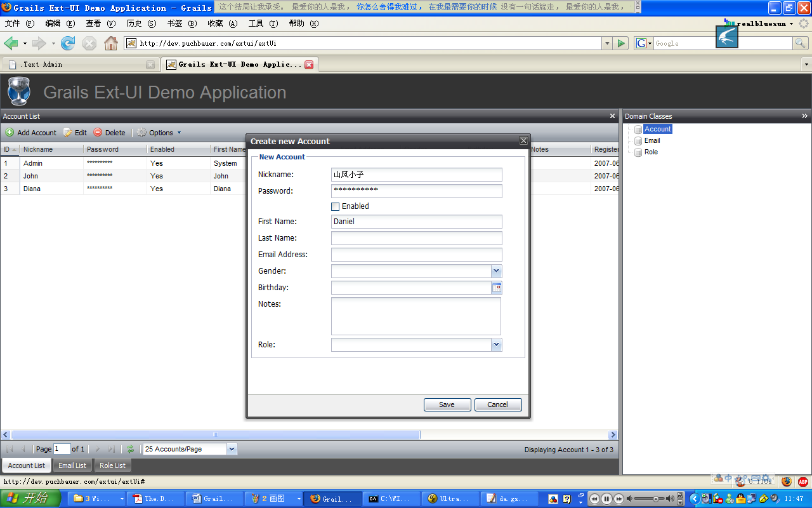Viewport: 812px width, 508px height.
Task: Click the Windows 开始 start button
Action: tap(30, 498)
